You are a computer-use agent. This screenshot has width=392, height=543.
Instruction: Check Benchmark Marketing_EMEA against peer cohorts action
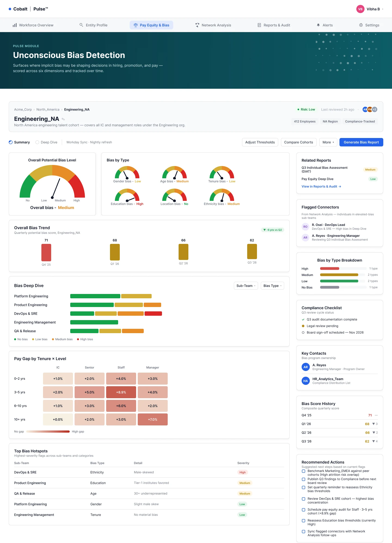tap(304, 471)
